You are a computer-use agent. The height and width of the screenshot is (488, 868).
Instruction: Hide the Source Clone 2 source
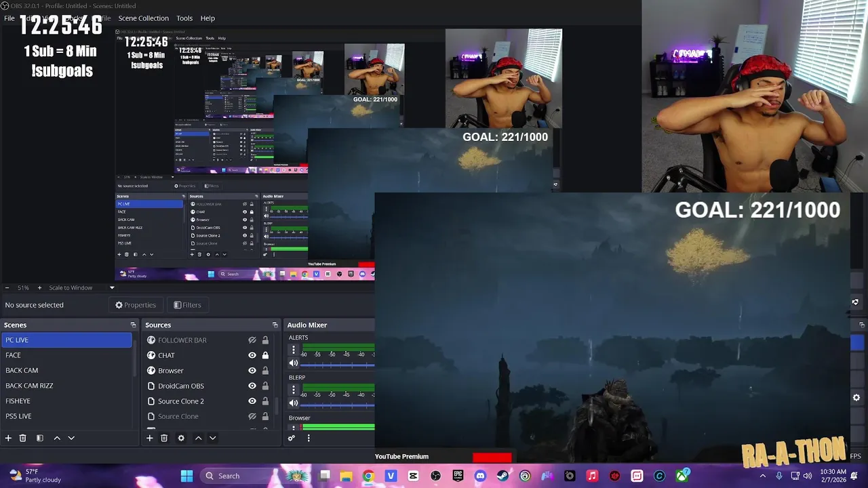[x=252, y=401]
